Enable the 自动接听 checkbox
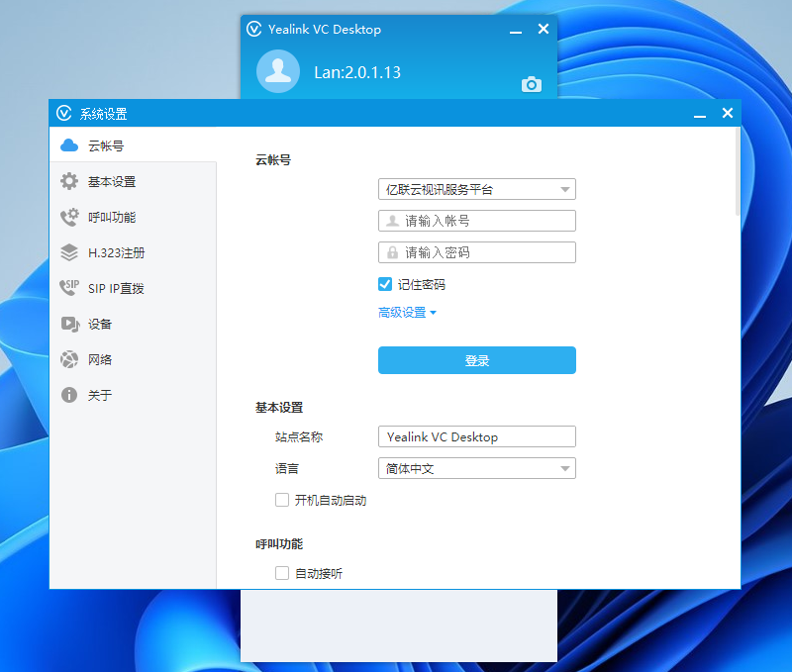792x672 pixels. pos(282,573)
